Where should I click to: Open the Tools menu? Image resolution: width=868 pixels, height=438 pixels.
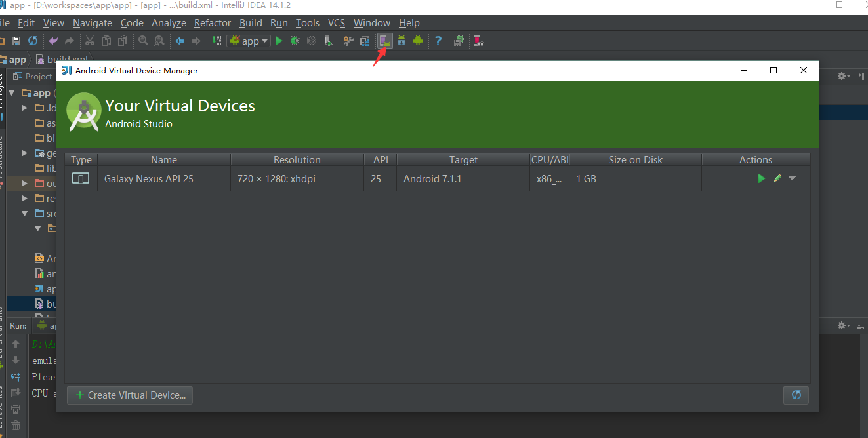tap(308, 22)
